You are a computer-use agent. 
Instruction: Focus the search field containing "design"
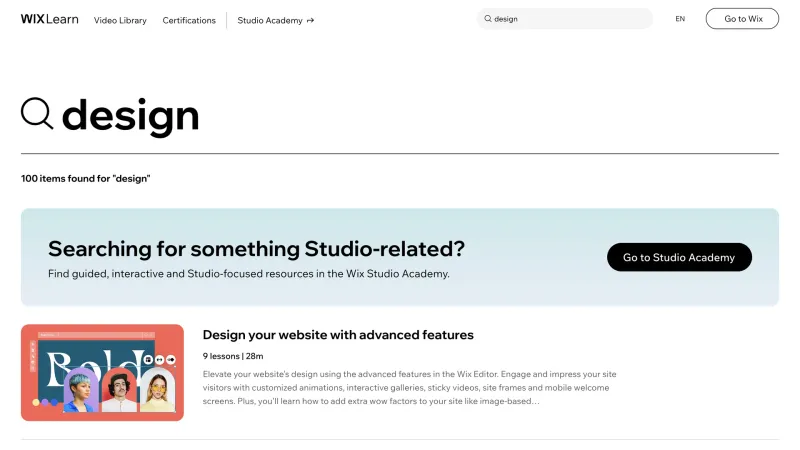564,19
